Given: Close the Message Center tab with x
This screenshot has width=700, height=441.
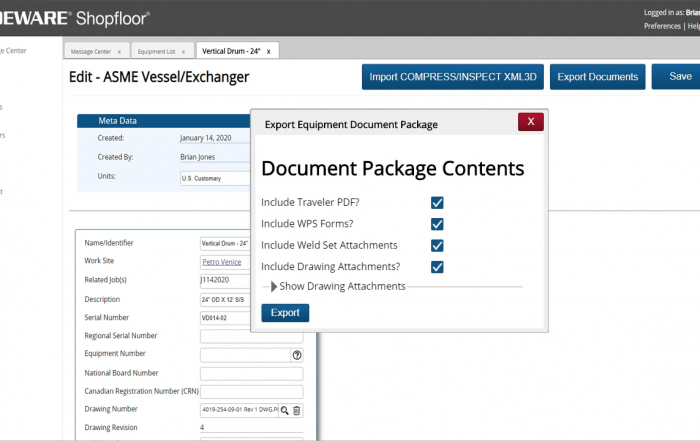Looking at the screenshot, I should coord(119,50).
